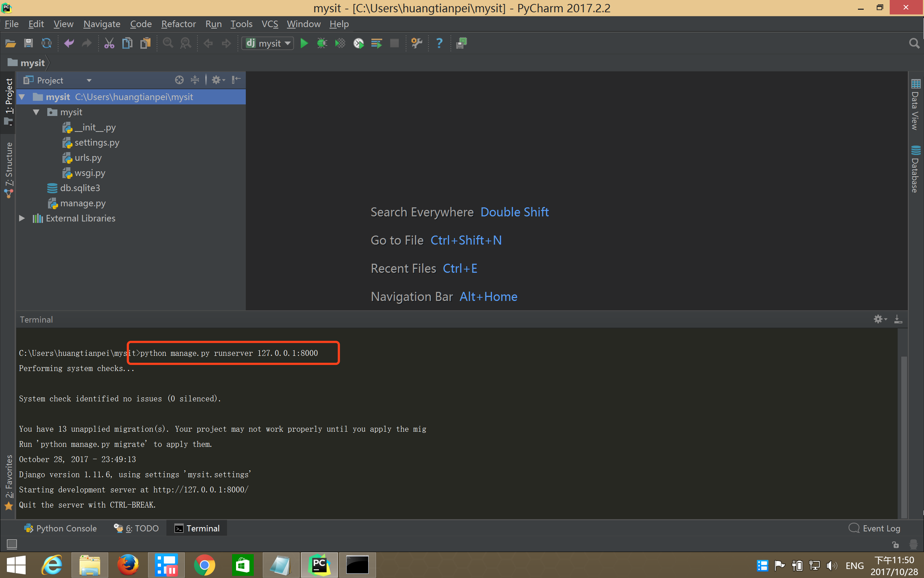
Task: Click the ENG input language indicator
Action: [854, 565]
